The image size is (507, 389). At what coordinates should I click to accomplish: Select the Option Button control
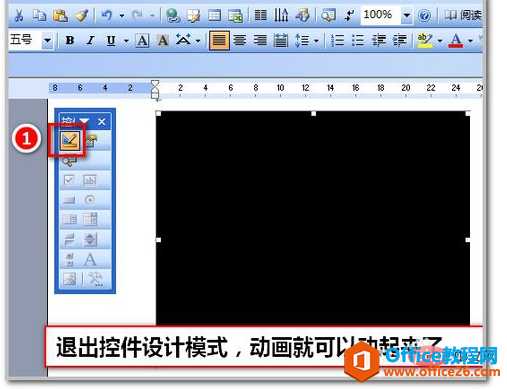(x=90, y=200)
